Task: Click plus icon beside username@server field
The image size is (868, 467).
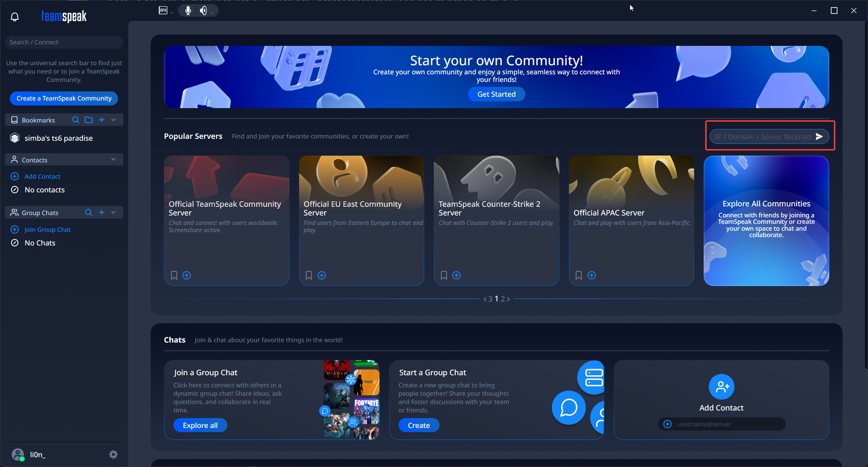Action: click(x=668, y=424)
